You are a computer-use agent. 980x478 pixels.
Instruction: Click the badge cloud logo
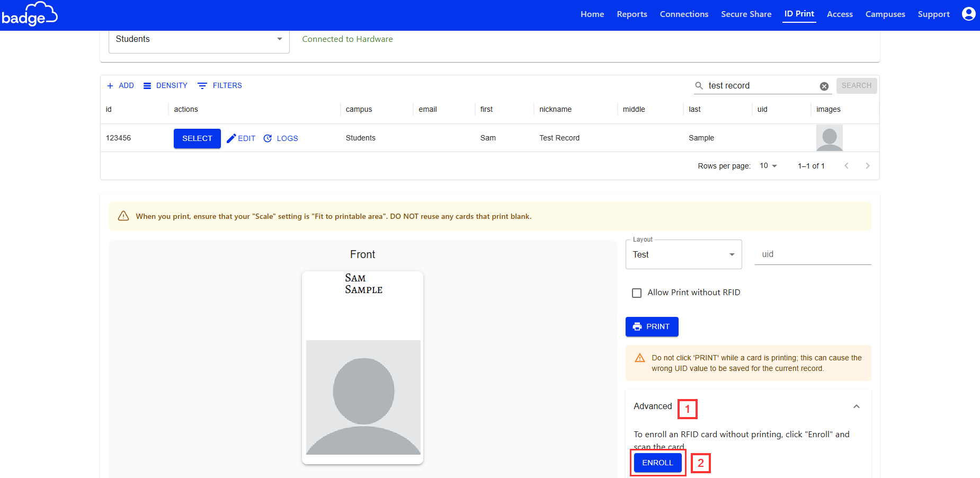[30, 14]
